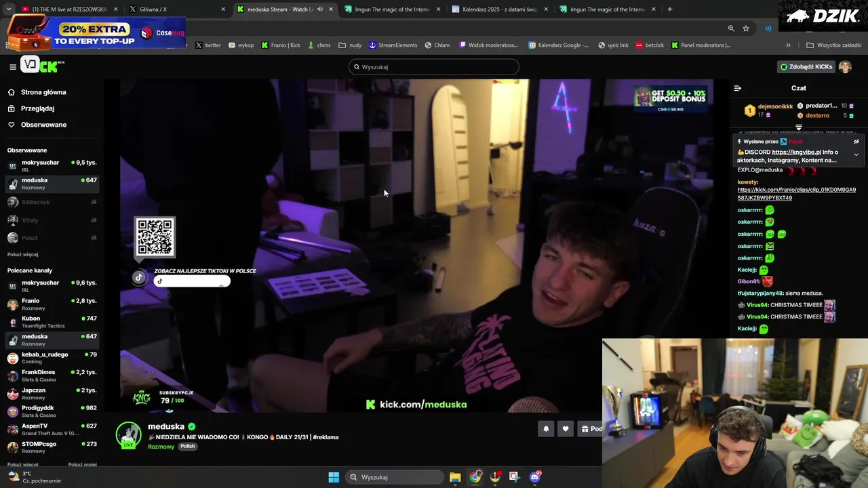The height and width of the screenshot is (488, 868).
Task: Open recommended channel Franio
Action: point(52,304)
